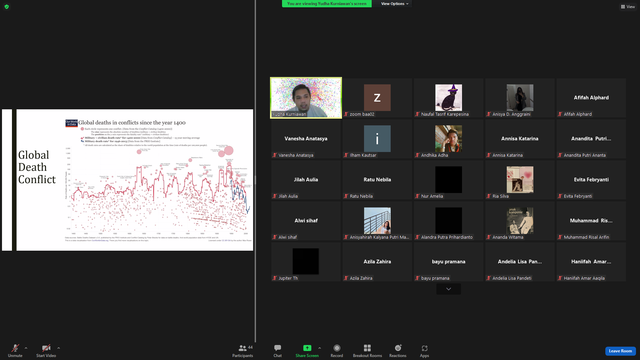Image resolution: width=640 pixels, height=360 pixels.
Task: Click the green Share Screen icon
Action: pos(307,348)
